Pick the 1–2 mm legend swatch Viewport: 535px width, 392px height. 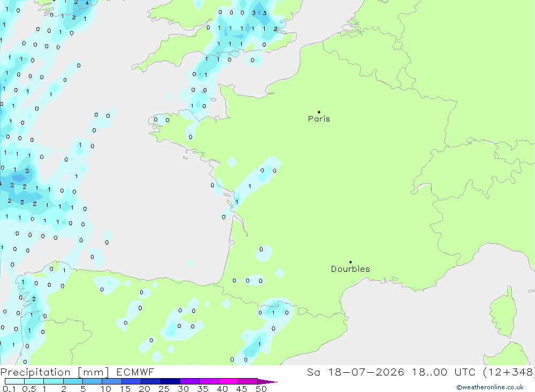click(53, 381)
